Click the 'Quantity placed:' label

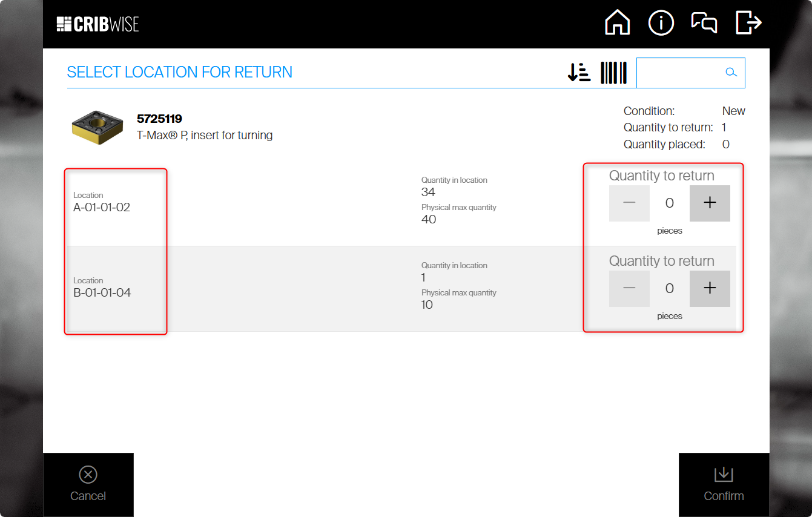point(664,144)
